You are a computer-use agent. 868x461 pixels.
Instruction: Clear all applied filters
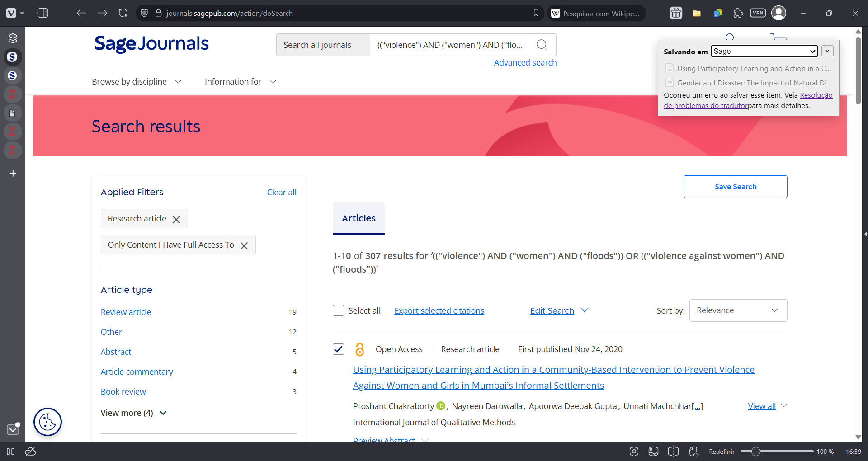tap(282, 192)
